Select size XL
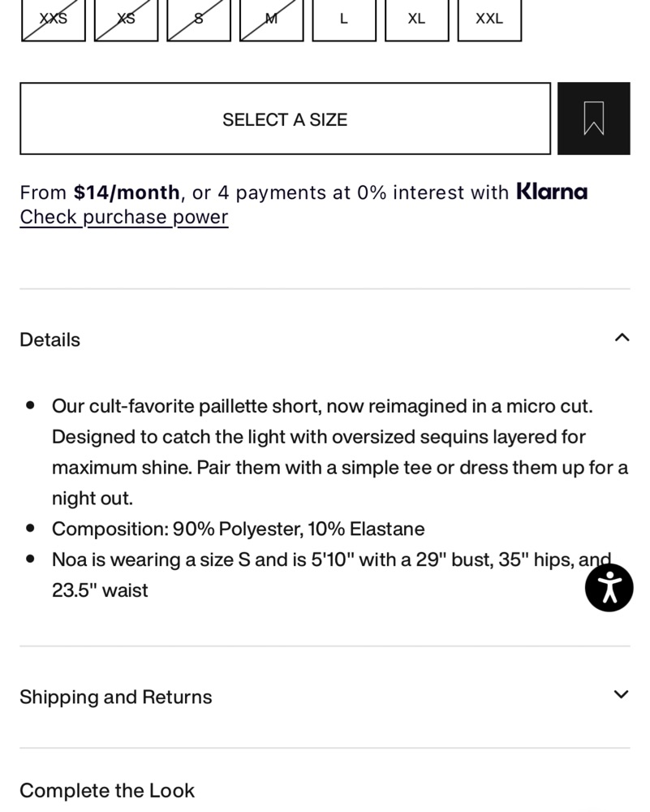Screen dimensions: 650x812 (416, 19)
